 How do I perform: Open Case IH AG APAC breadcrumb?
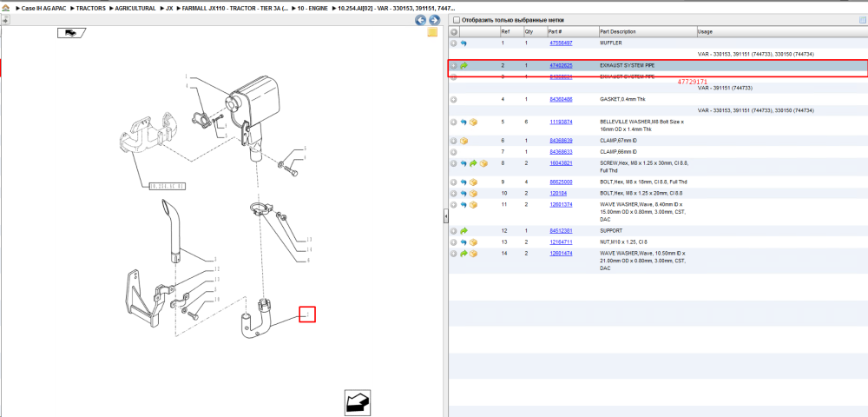click(x=43, y=9)
